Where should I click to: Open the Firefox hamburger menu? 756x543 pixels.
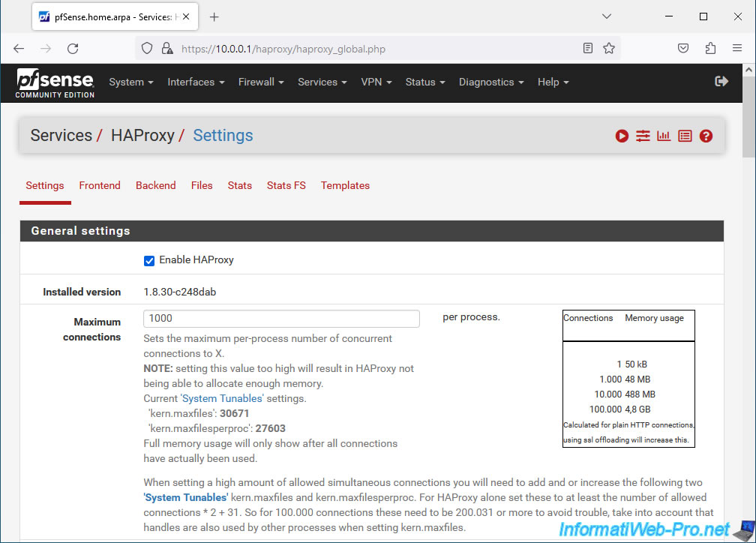[737, 48]
